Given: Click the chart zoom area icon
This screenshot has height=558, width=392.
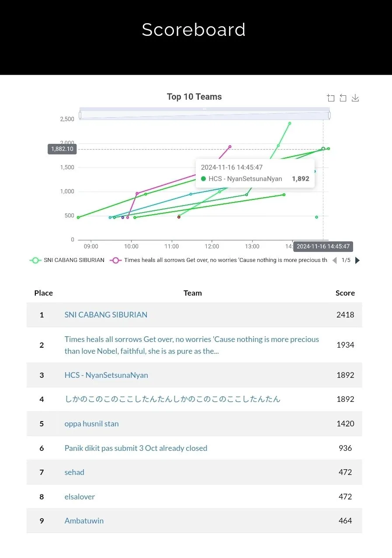Looking at the screenshot, I should click(x=331, y=98).
